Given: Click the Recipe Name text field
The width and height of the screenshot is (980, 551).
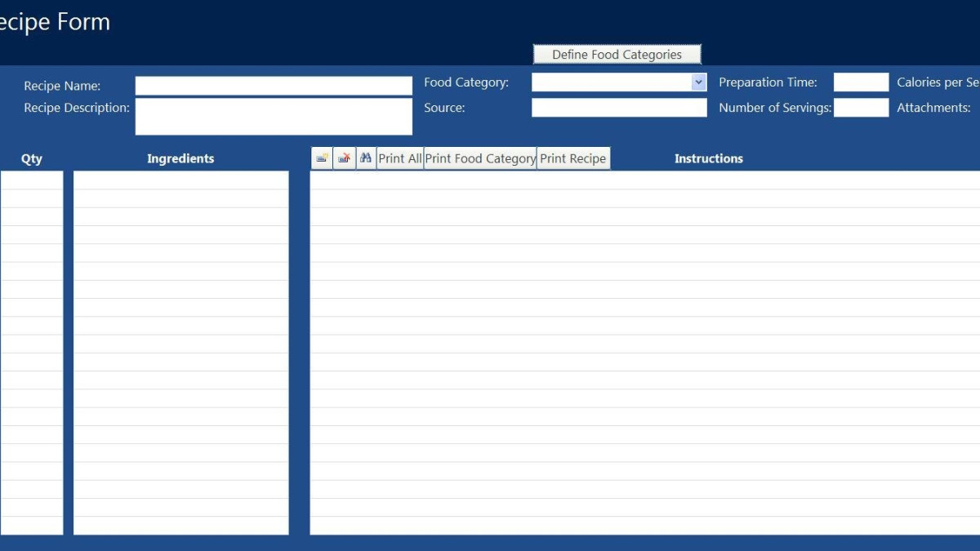Looking at the screenshot, I should coord(274,86).
